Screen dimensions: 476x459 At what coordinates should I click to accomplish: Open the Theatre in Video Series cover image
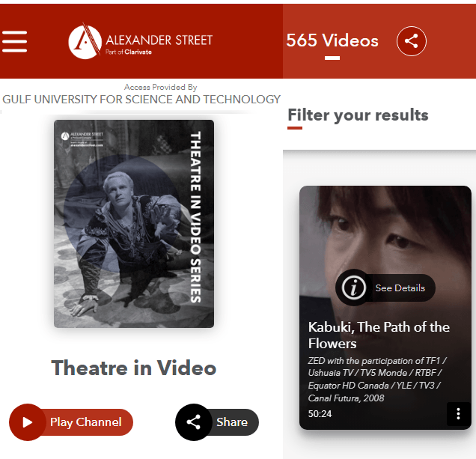pos(134,224)
